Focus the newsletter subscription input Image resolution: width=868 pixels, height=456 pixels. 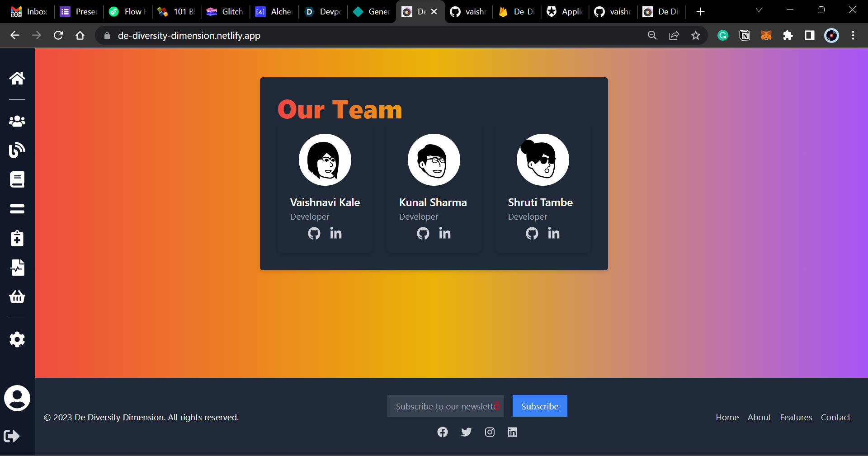[445, 406]
